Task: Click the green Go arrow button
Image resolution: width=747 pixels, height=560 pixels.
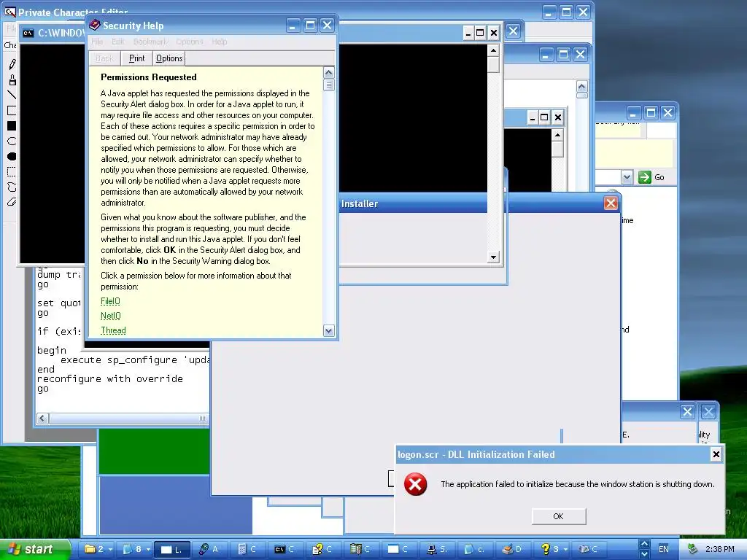Action: [645, 177]
